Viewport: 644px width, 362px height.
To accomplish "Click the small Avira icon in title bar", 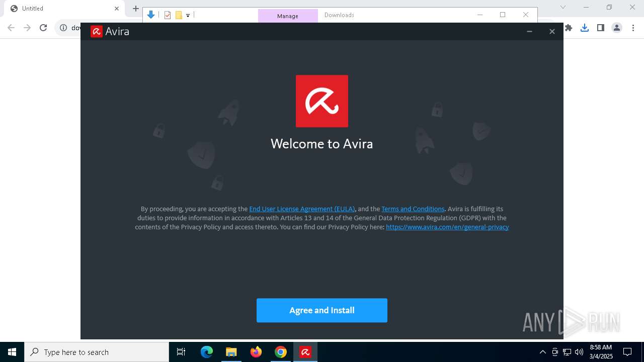I will pyautogui.click(x=96, y=31).
